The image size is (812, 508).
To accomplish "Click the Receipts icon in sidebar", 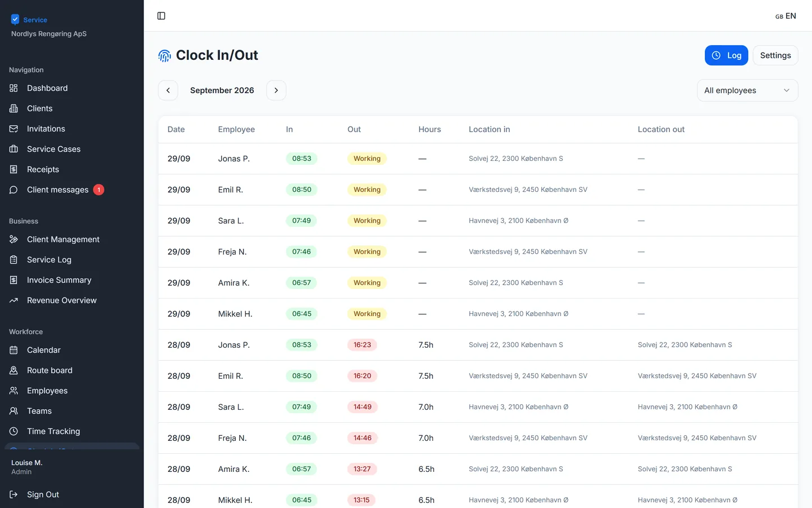I will pos(14,169).
